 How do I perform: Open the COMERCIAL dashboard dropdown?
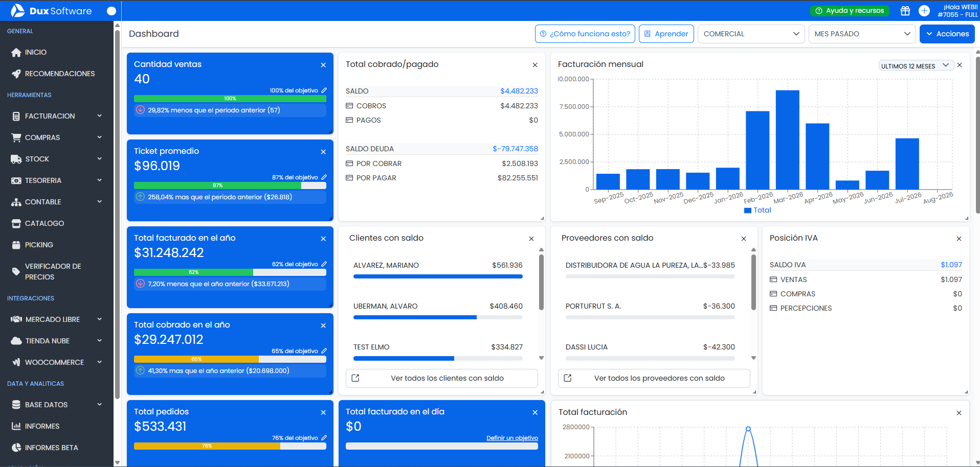click(x=751, y=34)
